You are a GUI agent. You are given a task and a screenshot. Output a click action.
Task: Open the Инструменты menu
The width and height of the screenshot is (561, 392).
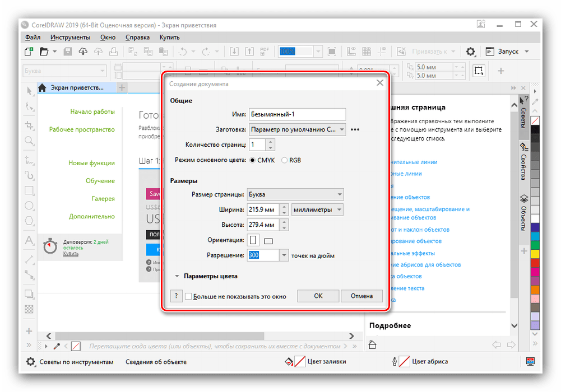70,37
